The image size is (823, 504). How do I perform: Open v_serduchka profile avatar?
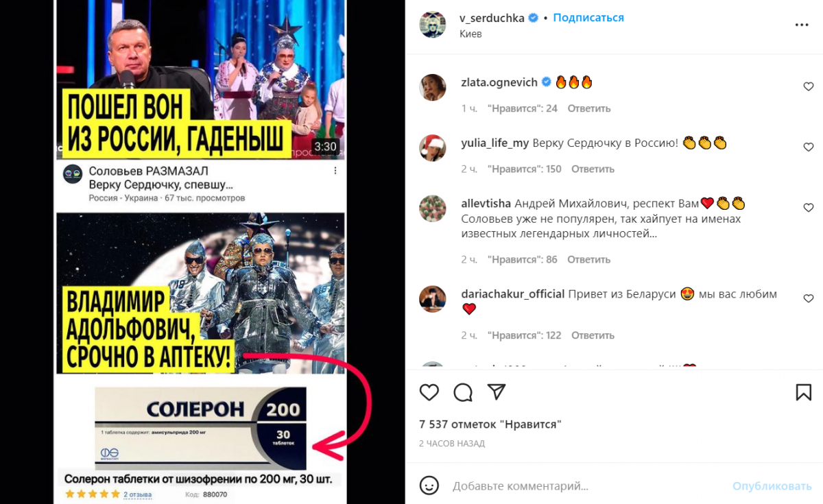coord(433,25)
